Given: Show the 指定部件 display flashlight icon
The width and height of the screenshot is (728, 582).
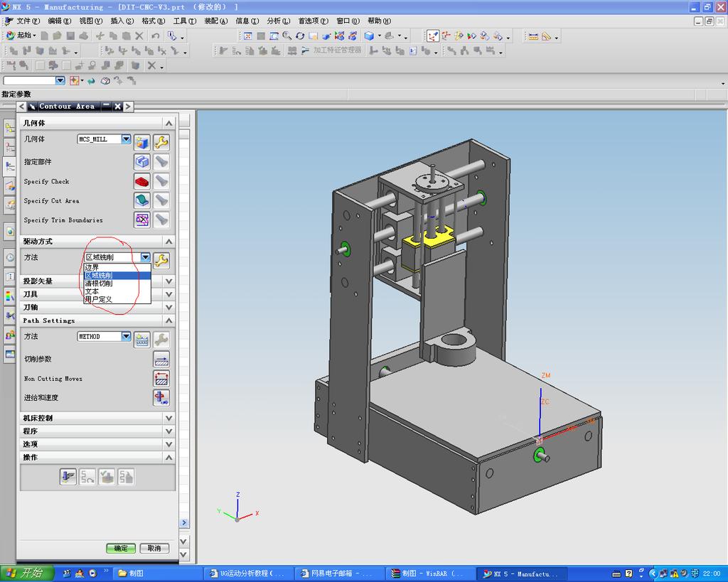Looking at the screenshot, I should click(x=161, y=161).
